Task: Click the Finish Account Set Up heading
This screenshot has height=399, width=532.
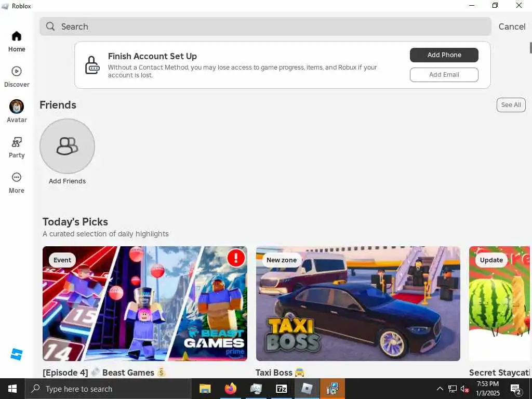Action: 152,56
